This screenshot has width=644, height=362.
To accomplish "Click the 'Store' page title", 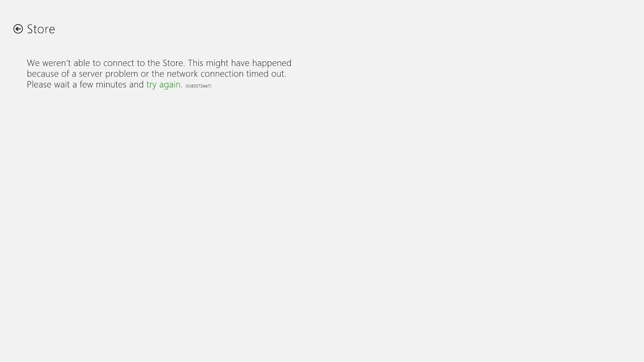I will pos(41,29).
